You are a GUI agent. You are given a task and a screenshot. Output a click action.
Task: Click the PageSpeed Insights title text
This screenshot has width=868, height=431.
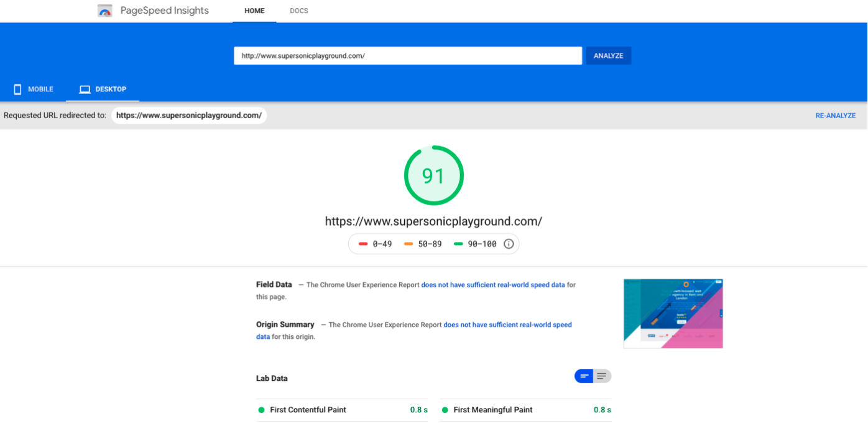(x=165, y=11)
